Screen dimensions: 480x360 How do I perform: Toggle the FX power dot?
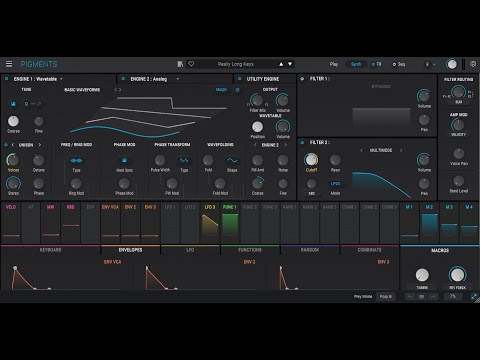373,64
